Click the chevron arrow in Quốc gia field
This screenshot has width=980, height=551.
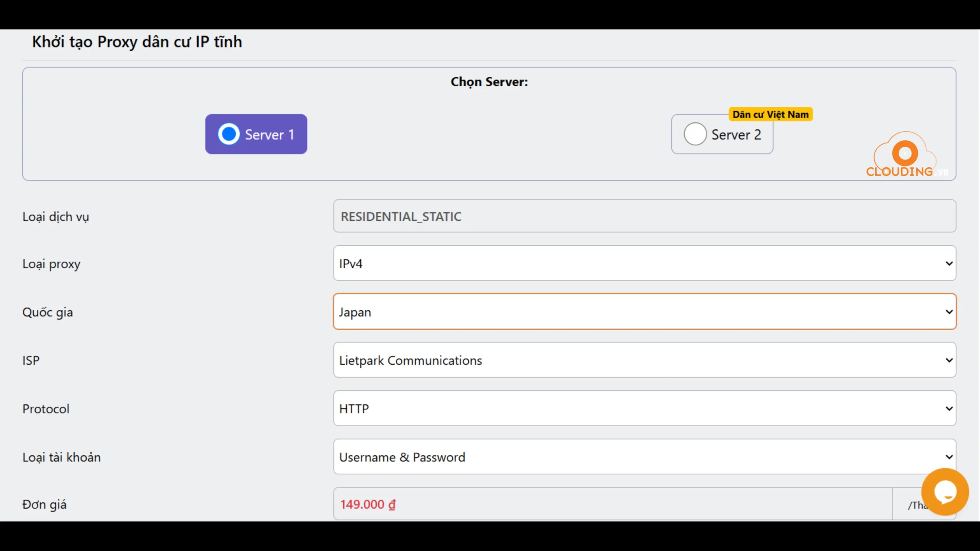[949, 312]
